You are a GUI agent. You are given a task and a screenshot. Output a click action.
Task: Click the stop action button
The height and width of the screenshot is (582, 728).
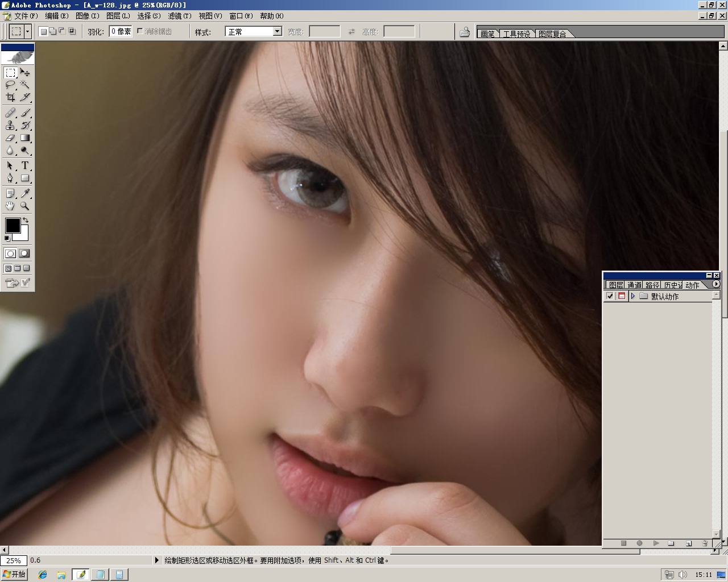[x=623, y=543]
